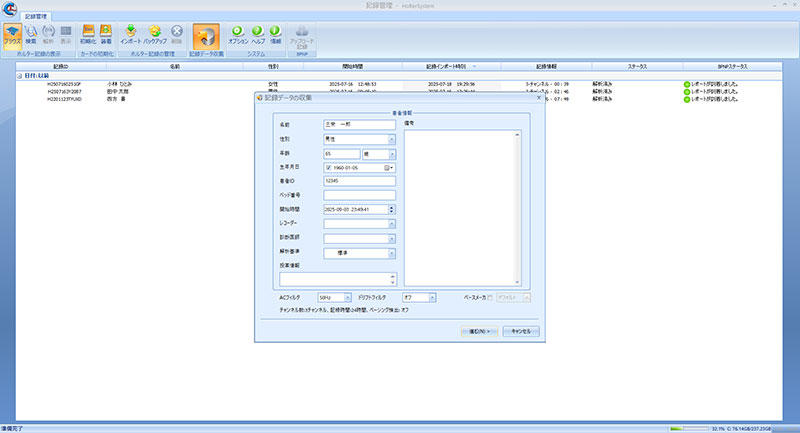Click the インポート (Import) icon
Image resolution: width=800 pixels, height=433 pixels.
pyautogui.click(x=131, y=35)
